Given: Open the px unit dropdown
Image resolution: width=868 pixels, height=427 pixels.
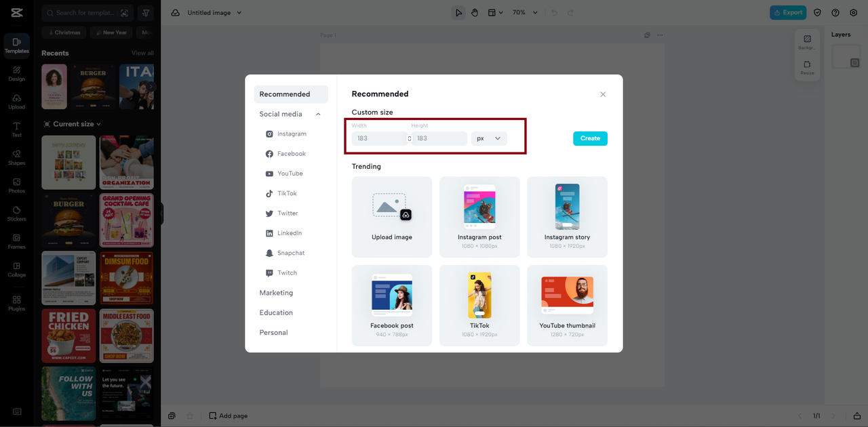Looking at the screenshot, I should click(489, 138).
